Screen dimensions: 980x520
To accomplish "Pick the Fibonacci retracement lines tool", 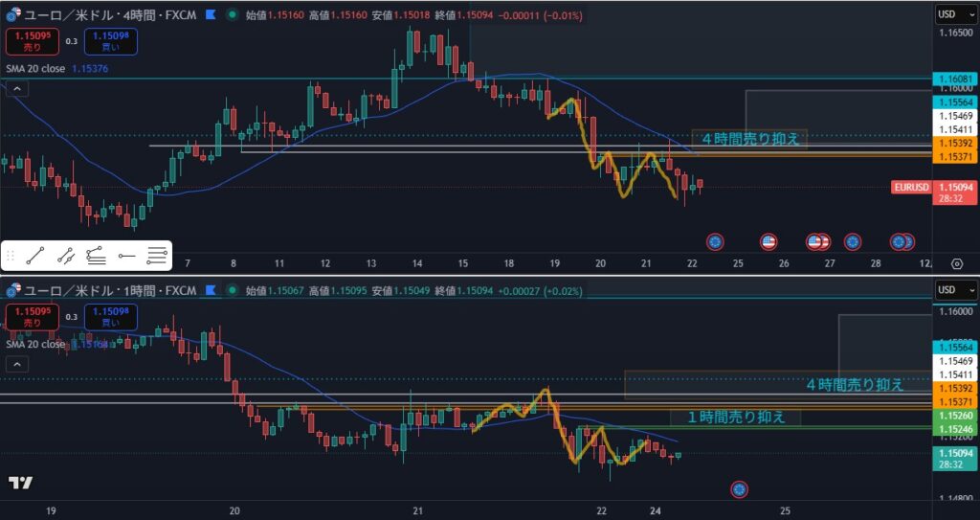I will [157, 256].
